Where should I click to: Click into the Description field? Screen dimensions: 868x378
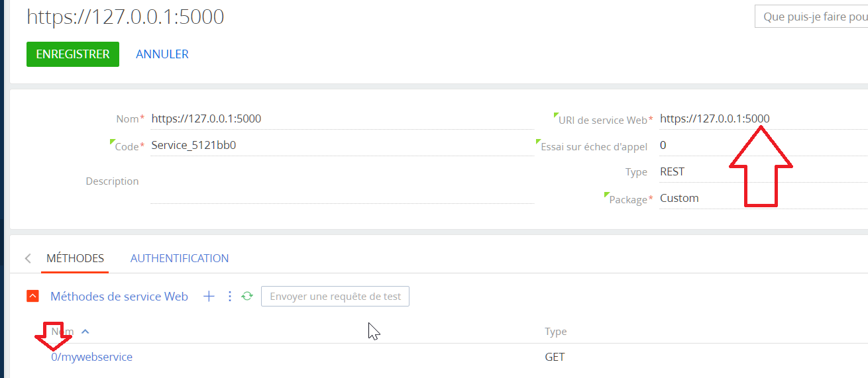(x=342, y=181)
